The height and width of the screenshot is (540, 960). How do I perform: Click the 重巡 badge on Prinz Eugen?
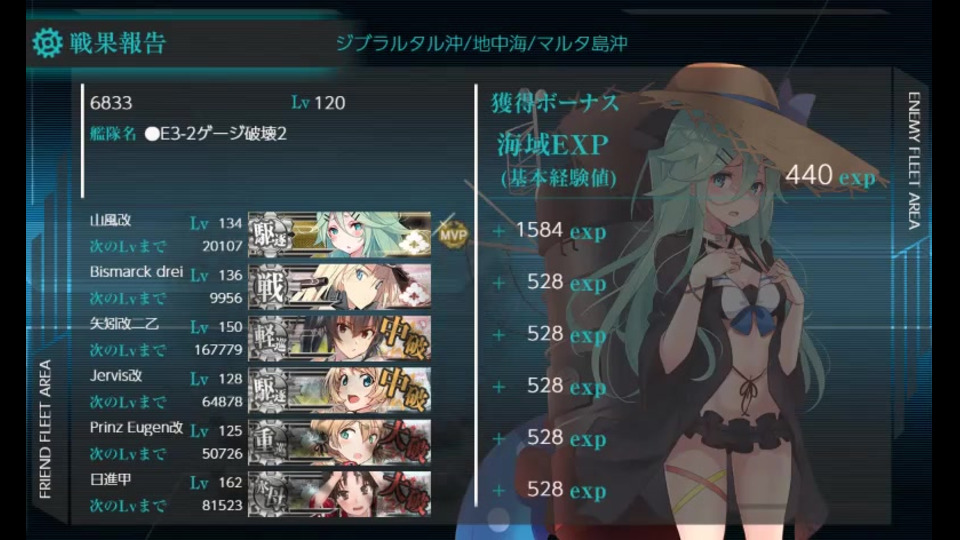click(x=269, y=442)
